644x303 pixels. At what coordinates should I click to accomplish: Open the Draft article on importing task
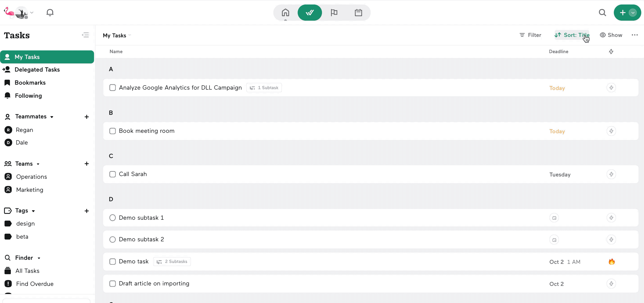click(370, 283)
